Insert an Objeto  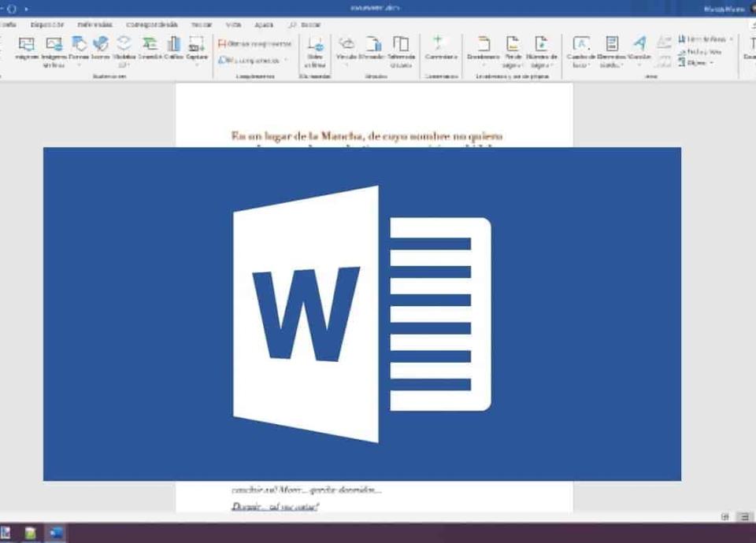tap(695, 63)
